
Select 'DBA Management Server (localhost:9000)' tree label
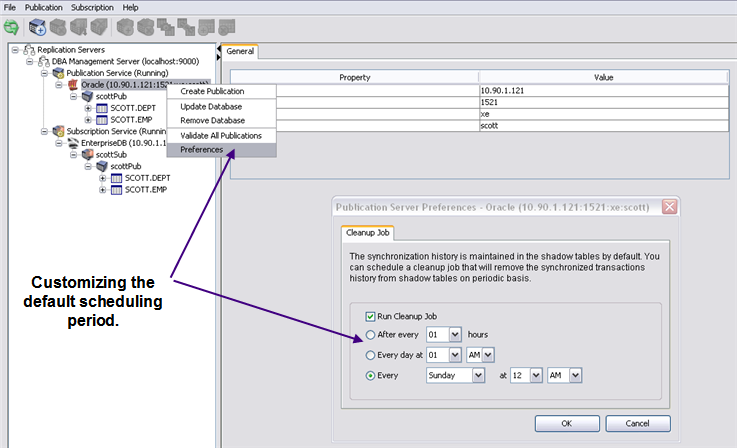pos(125,61)
